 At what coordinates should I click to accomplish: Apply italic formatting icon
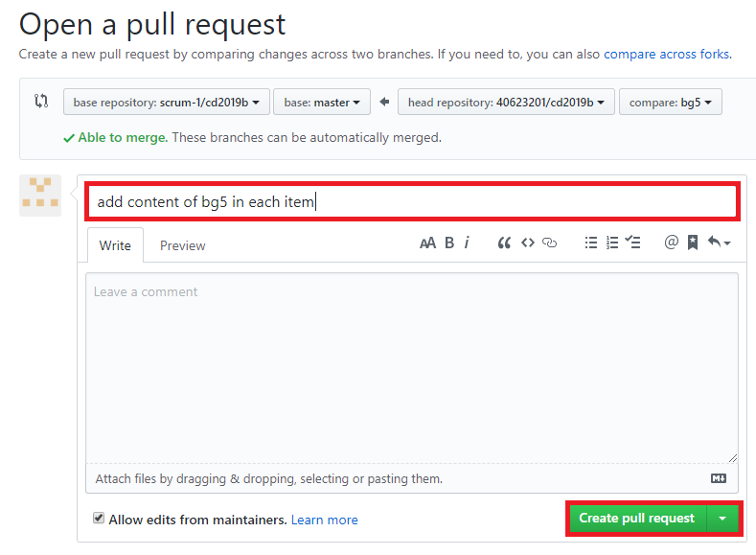tap(467, 243)
